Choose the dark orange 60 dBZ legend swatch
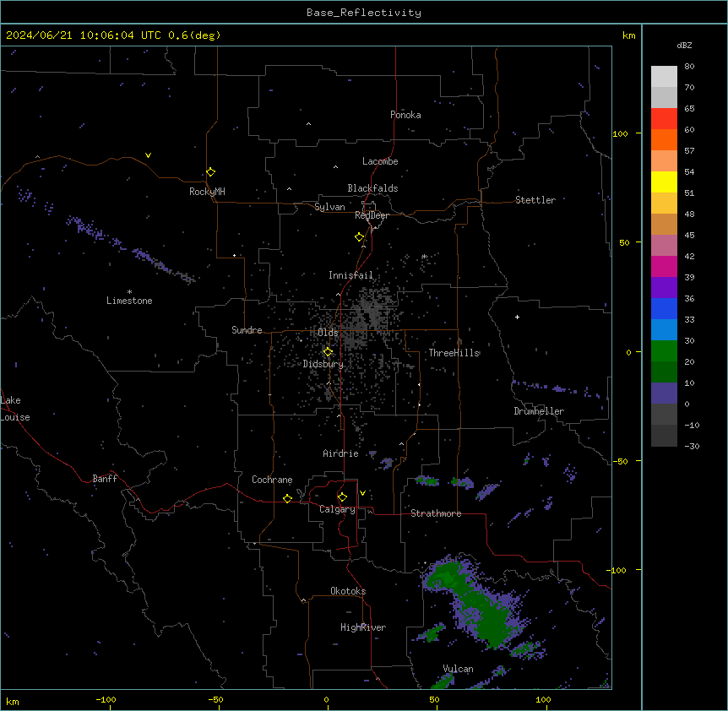This screenshot has width=728, height=711. (x=664, y=139)
